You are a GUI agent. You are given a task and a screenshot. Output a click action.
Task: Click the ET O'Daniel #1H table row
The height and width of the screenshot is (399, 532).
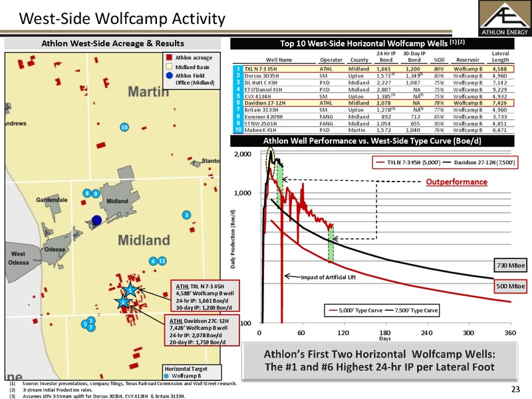374,90
